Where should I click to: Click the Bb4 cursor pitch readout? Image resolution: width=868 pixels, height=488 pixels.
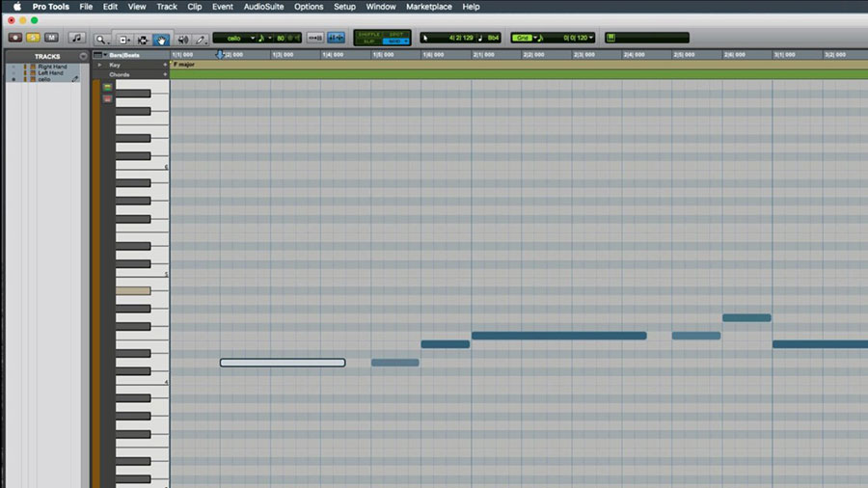pyautogui.click(x=493, y=38)
